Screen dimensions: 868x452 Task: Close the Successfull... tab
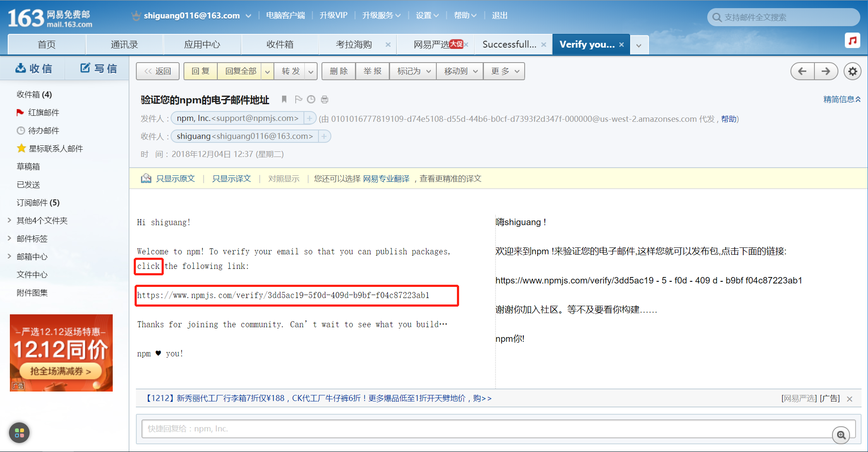(544, 45)
